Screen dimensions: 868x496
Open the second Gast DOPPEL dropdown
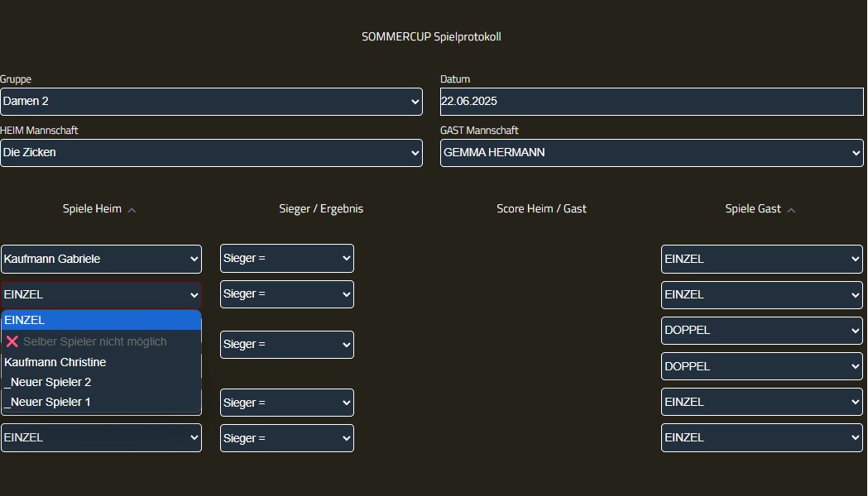pos(762,366)
